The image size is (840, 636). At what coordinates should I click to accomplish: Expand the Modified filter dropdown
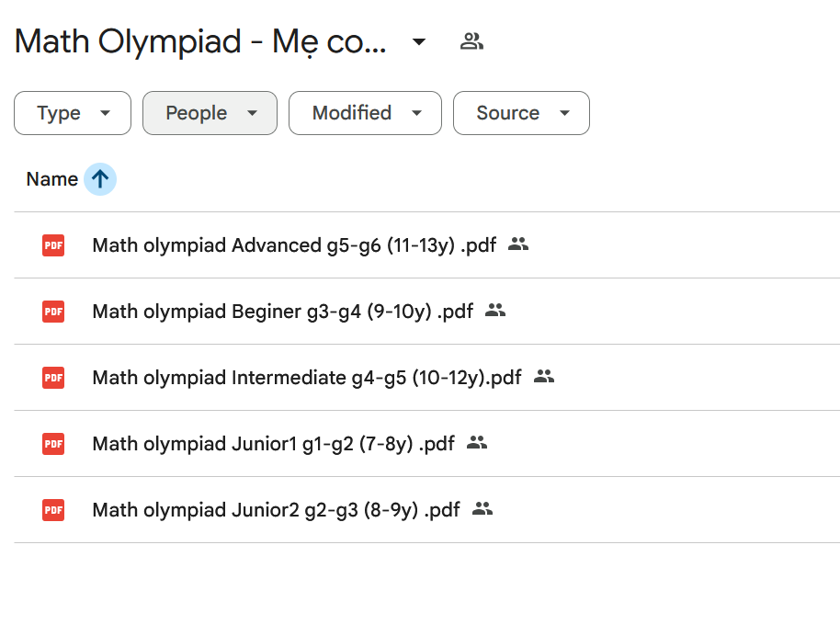click(365, 113)
